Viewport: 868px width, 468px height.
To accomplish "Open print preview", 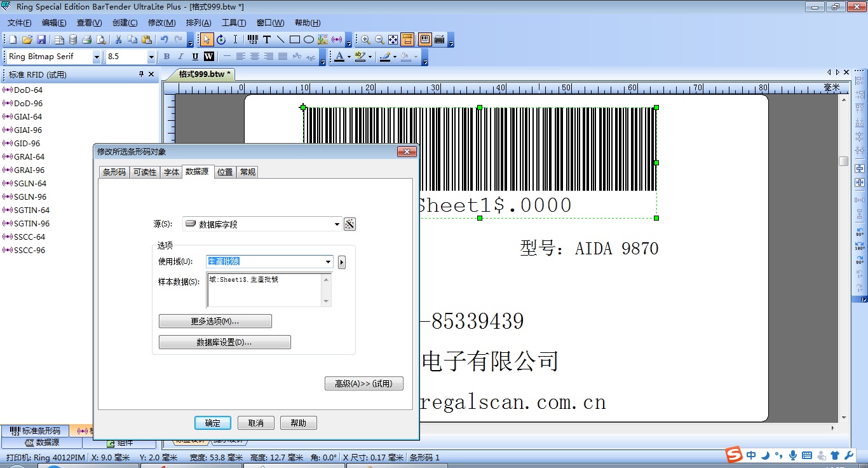I will pos(101,39).
